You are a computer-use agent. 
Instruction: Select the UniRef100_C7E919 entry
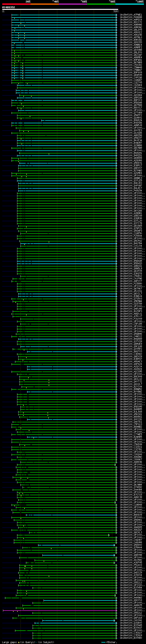131,636
